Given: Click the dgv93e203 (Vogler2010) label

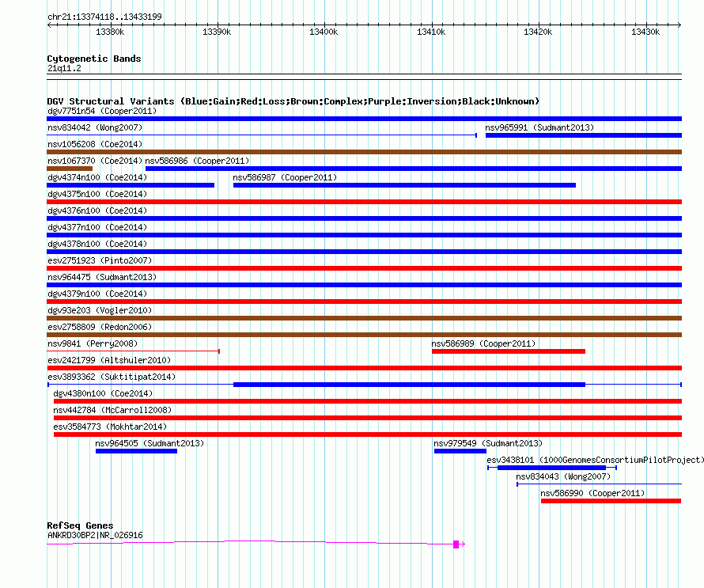Looking at the screenshot, I should pyautogui.click(x=100, y=310).
